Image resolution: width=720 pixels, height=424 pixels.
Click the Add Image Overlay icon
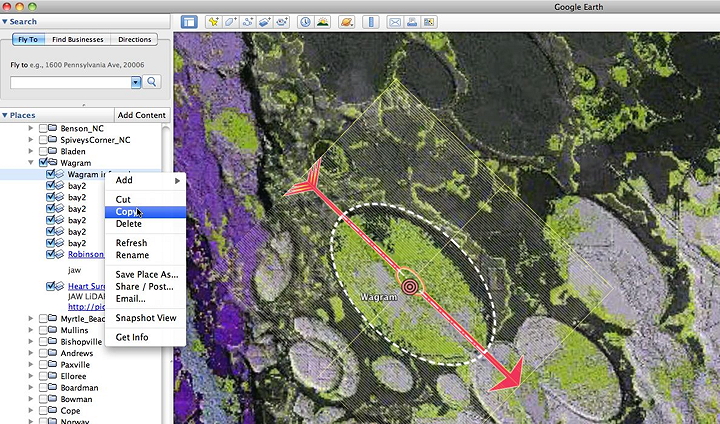point(265,21)
